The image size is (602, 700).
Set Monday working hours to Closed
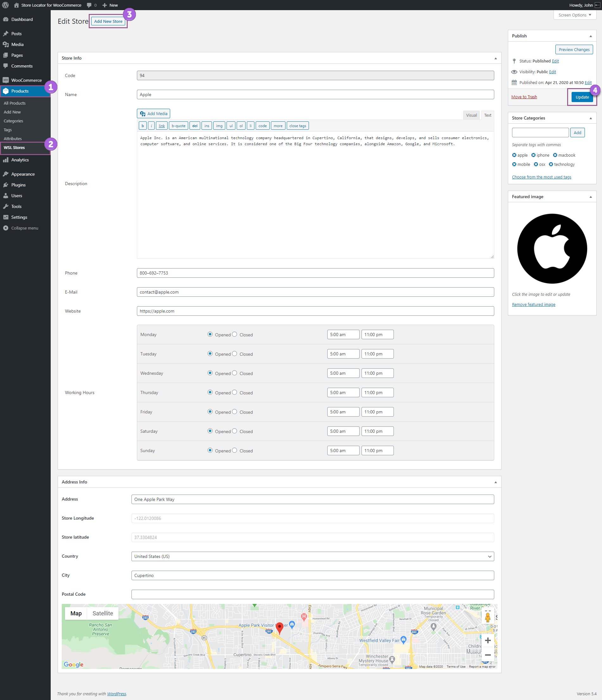[x=235, y=334]
